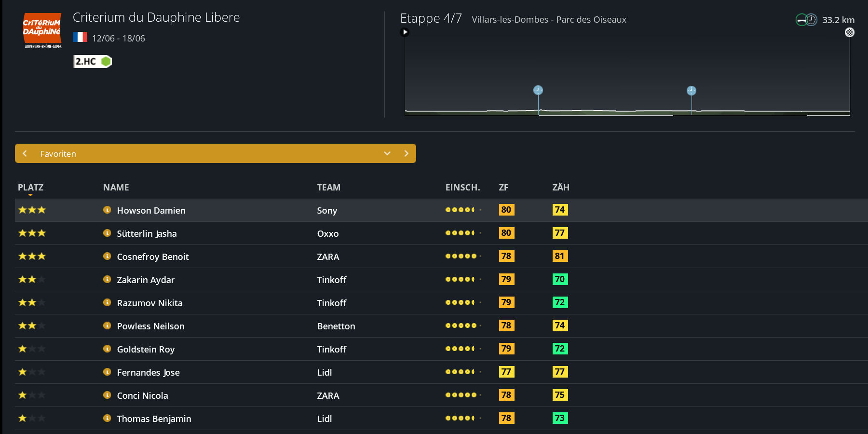Image resolution: width=868 pixels, height=434 pixels.
Task: Click the checkered finish flag icon
Action: tap(849, 32)
